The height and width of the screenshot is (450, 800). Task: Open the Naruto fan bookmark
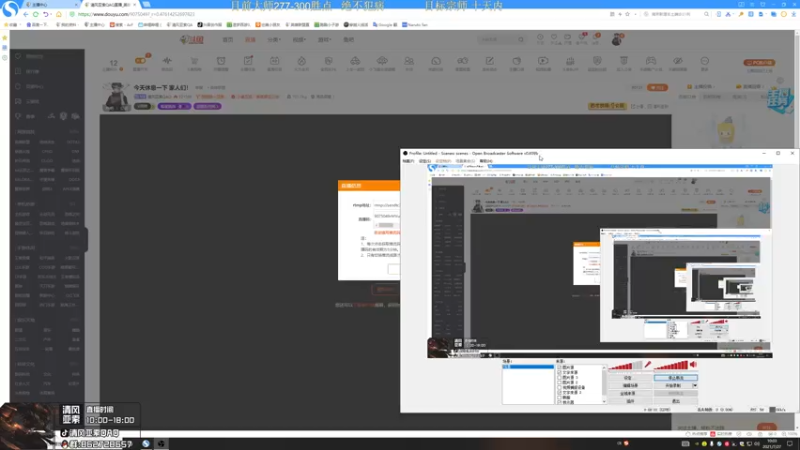[x=415, y=24]
